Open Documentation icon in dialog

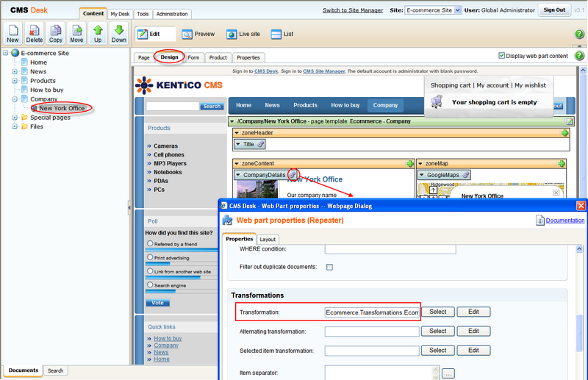point(539,221)
